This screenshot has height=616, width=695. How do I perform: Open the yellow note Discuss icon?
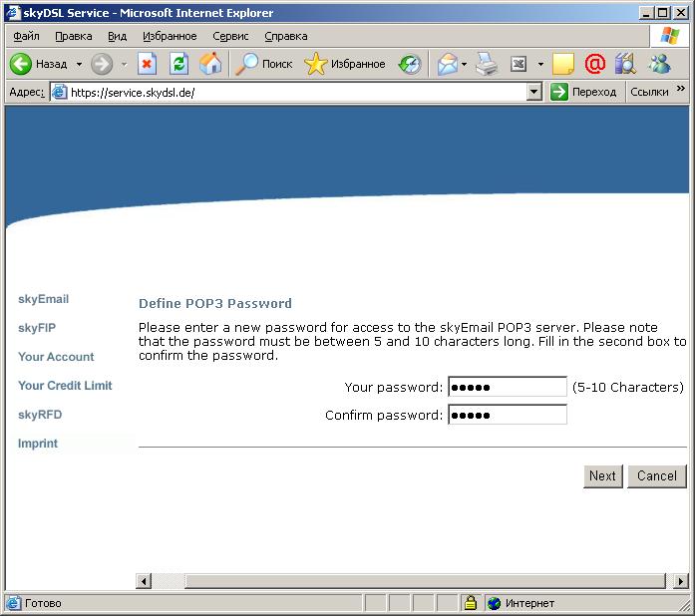(x=563, y=64)
